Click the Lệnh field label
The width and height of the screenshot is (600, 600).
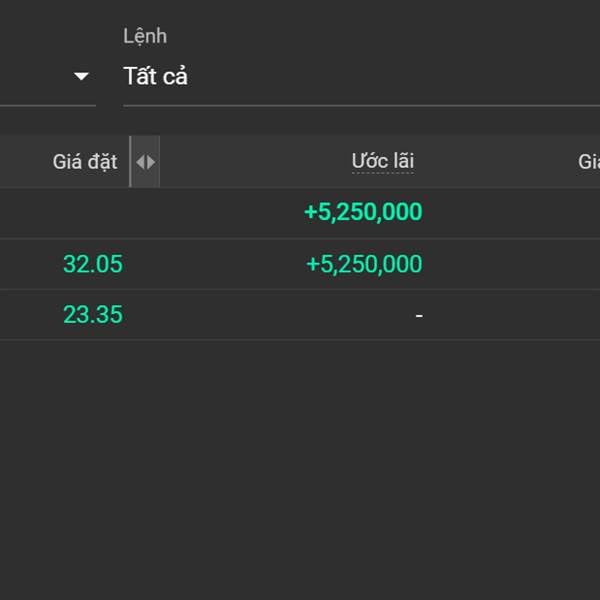coord(145,36)
